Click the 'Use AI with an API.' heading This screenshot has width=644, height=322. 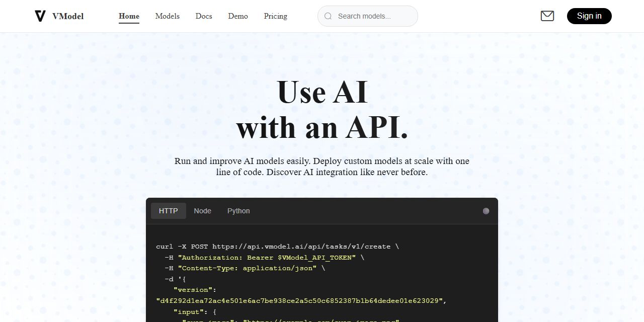coord(322,110)
